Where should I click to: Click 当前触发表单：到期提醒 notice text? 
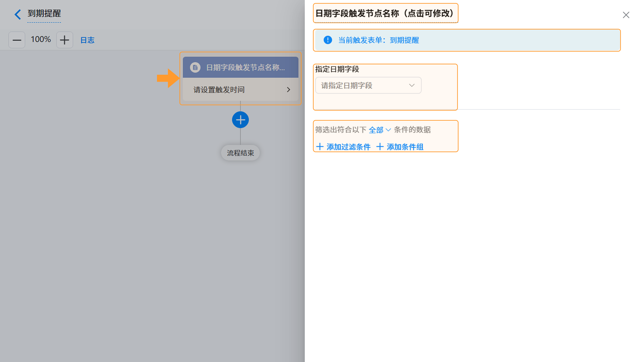pos(379,40)
